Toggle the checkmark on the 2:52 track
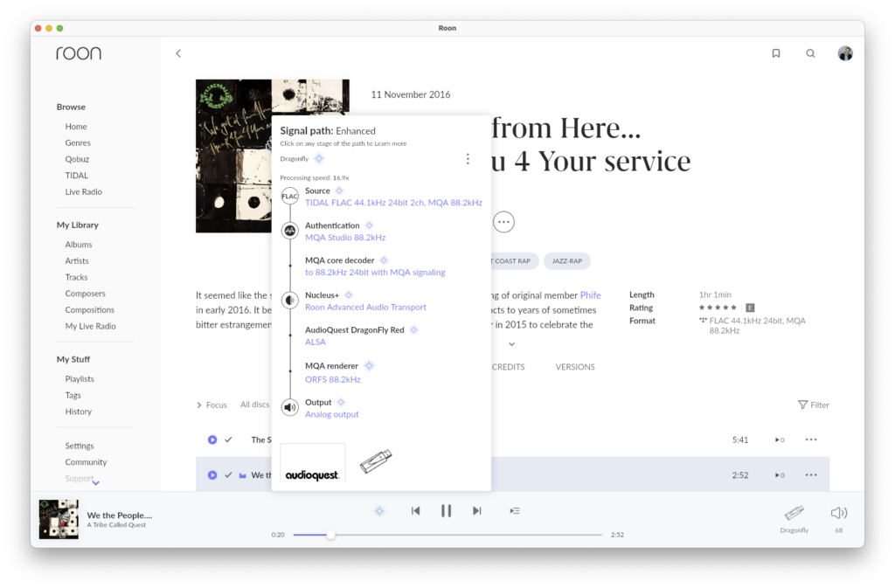This screenshot has height=588, width=895. click(x=228, y=475)
